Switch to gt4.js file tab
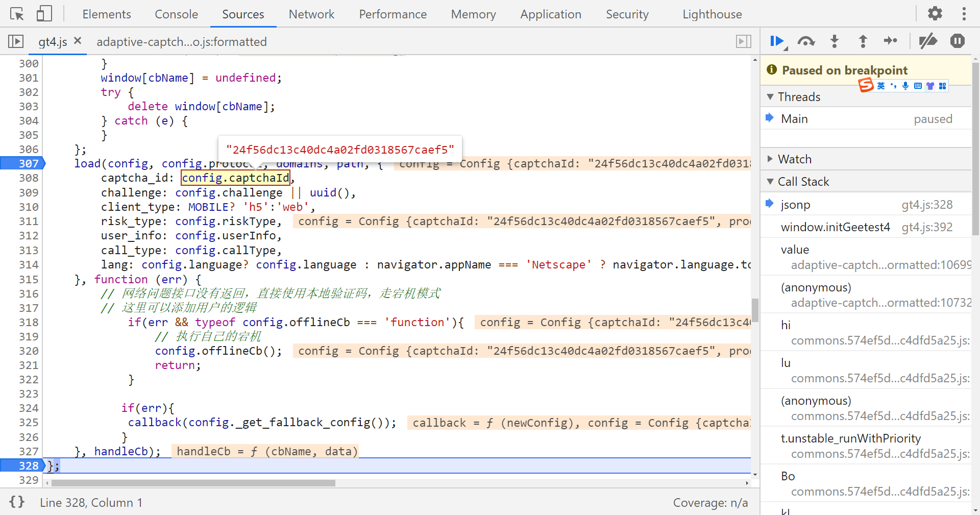The width and height of the screenshot is (980, 515). tap(53, 41)
